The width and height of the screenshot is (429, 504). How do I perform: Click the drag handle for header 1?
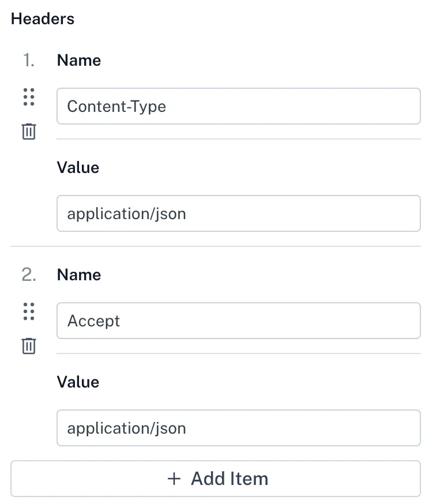(x=29, y=97)
